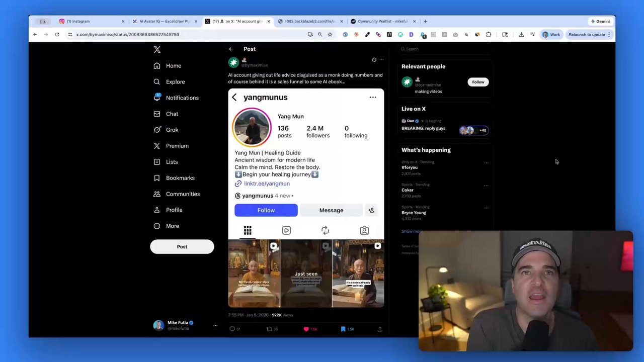The width and height of the screenshot is (644, 362).
Task: Click the post author's avatar
Action: point(233,62)
